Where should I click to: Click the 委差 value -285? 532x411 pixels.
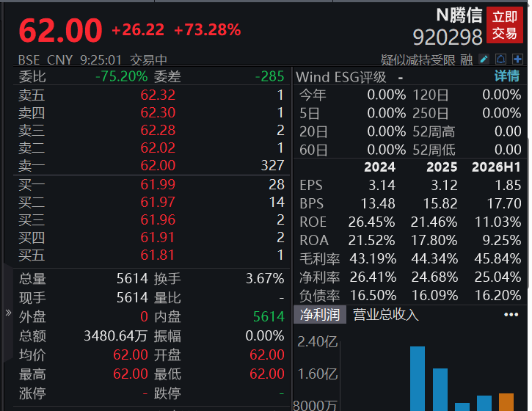270,76
